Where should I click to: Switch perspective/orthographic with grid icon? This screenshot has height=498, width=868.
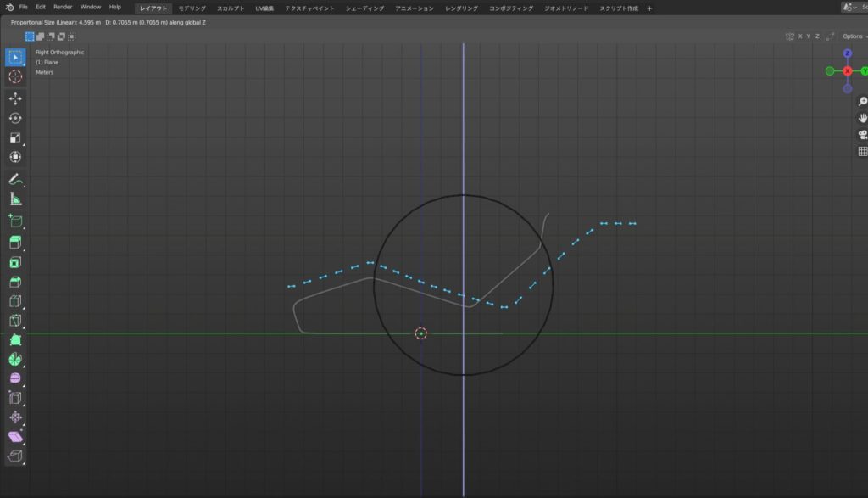(x=863, y=152)
